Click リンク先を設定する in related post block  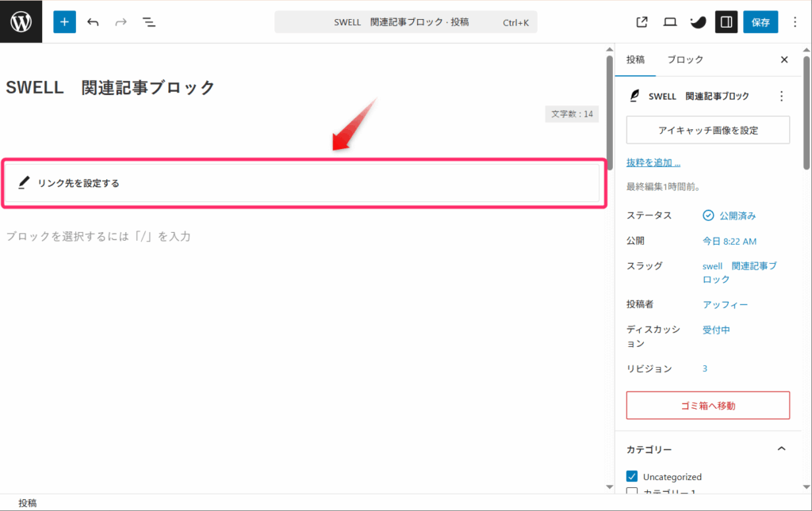click(79, 183)
